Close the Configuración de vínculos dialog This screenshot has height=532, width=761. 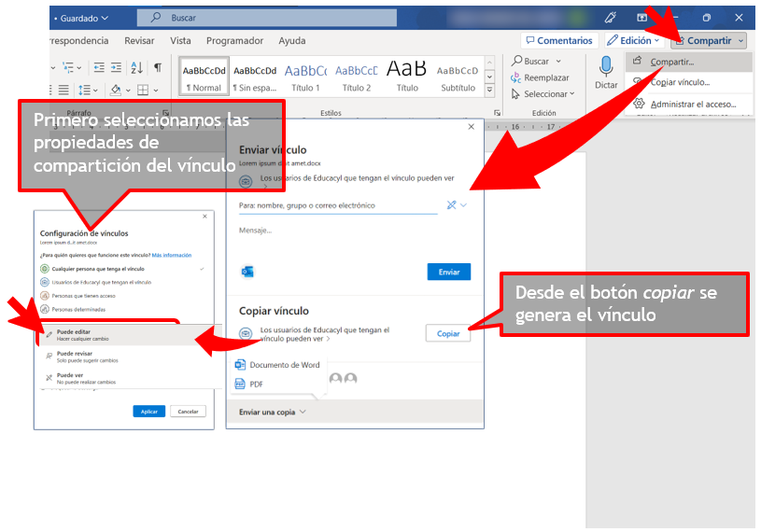[204, 217]
